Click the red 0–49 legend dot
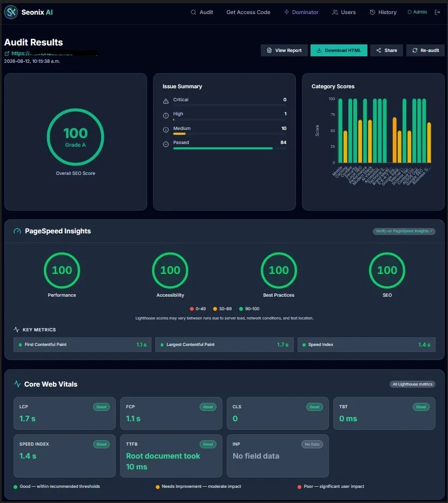Screen dimensions: 448x503 pos(192,309)
